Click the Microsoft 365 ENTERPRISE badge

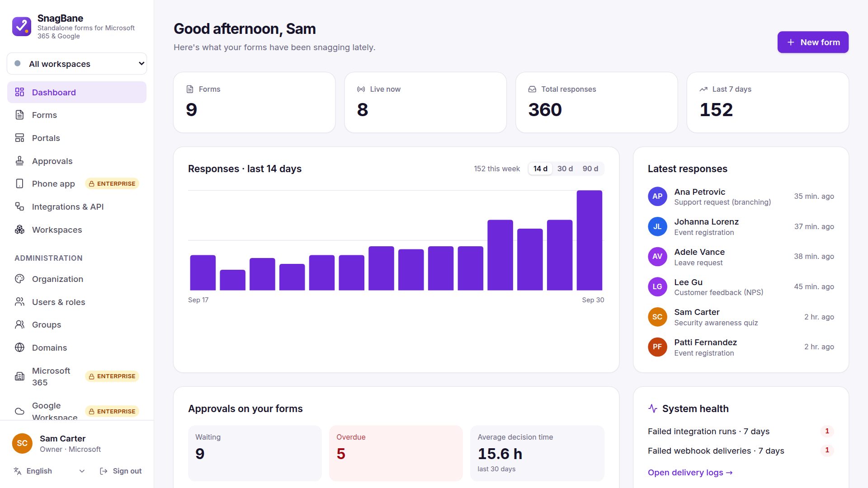click(112, 376)
